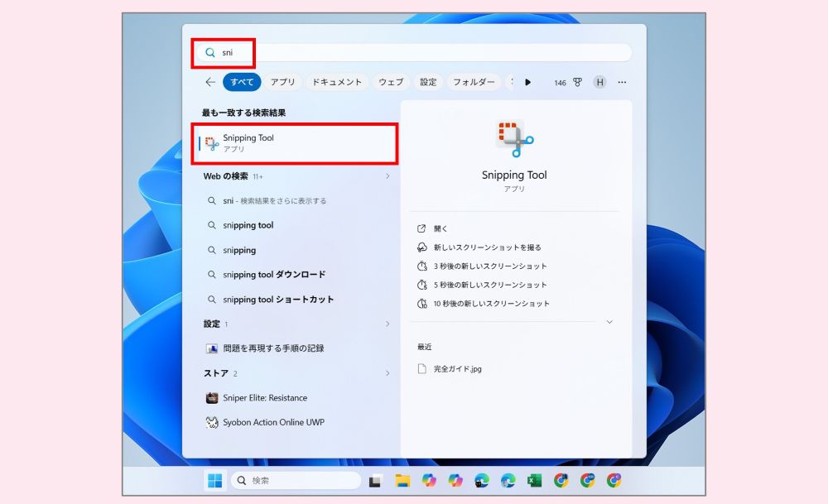
Task: Choose 5 秒後の新しいスクリーンショット
Action: click(490, 285)
